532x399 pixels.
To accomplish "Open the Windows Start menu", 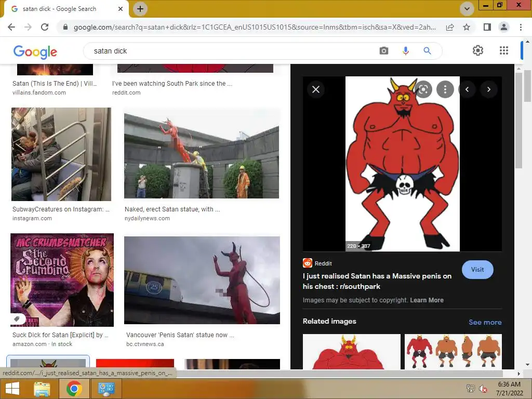I will click(x=12, y=389).
